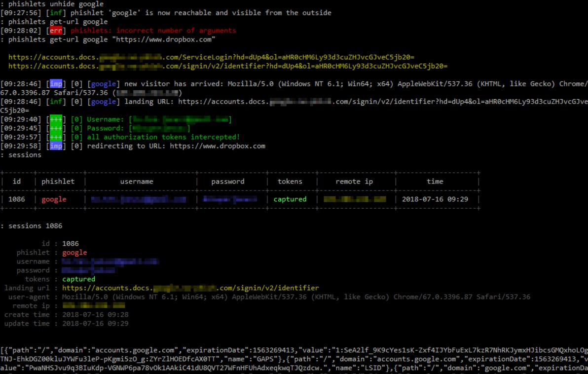588x374 pixels.
Task: Click the '1086' id cell in the sessions table
Action: point(17,199)
